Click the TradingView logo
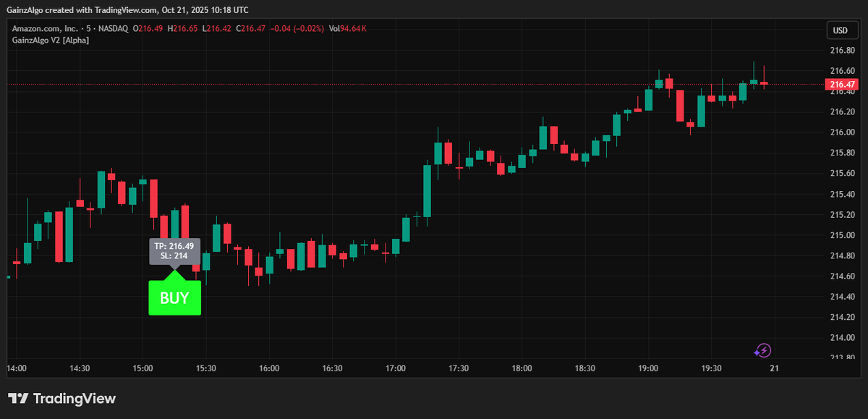 click(x=61, y=399)
